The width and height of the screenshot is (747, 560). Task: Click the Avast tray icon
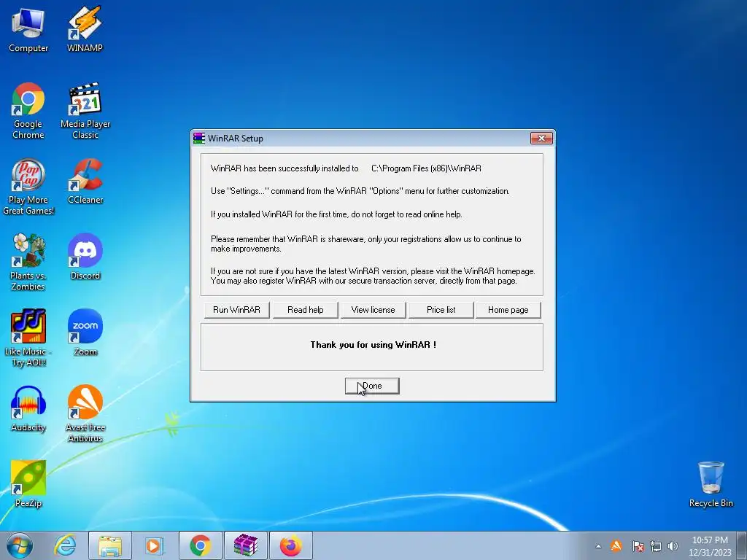tap(616, 545)
